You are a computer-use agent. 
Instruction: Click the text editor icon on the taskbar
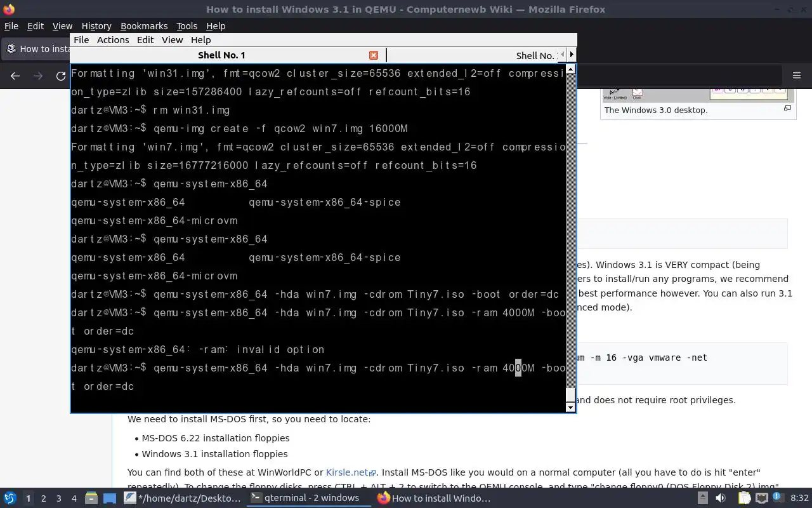pos(129,498)
